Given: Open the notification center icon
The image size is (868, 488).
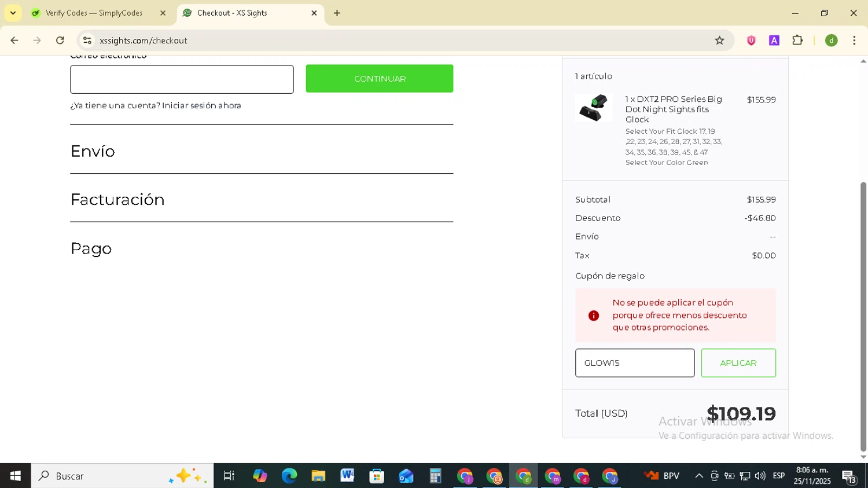Looking at the screenshot, I should point(849,476).
